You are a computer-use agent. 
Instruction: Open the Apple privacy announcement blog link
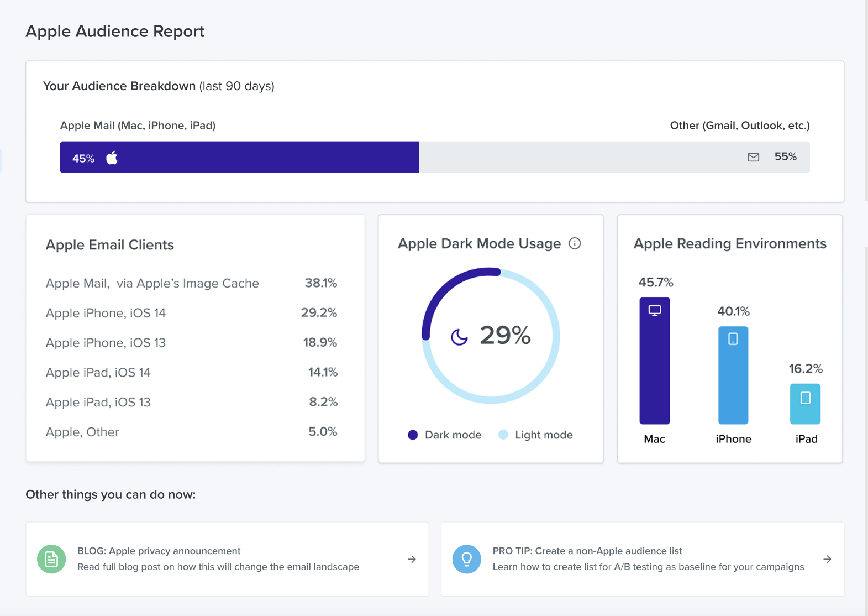tap(227, 559)
